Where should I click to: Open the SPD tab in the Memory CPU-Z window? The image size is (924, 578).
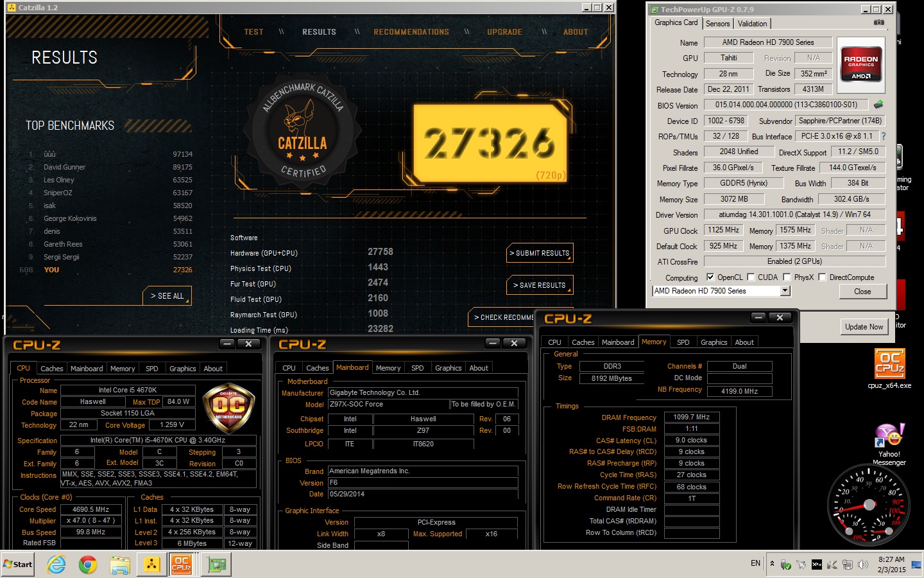click(683, 342)
